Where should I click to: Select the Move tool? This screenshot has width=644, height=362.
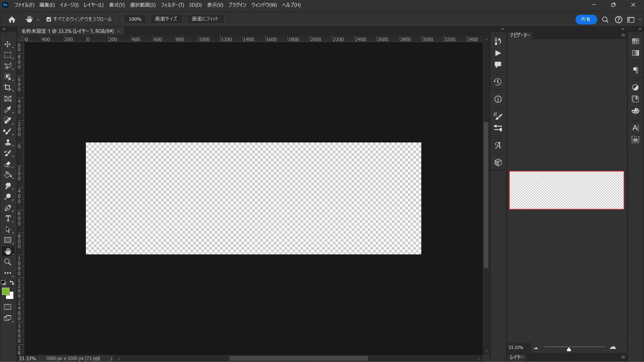pyautogui.click(x=7, y=44)
